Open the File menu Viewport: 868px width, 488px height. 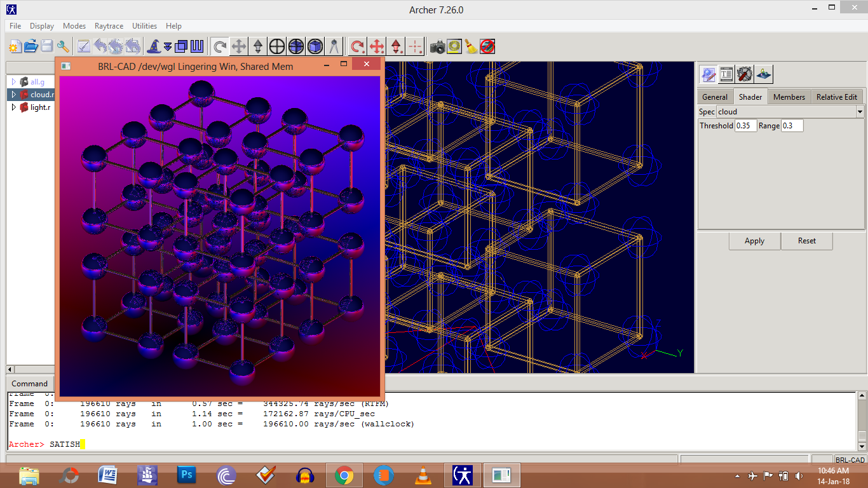[15, 26]
